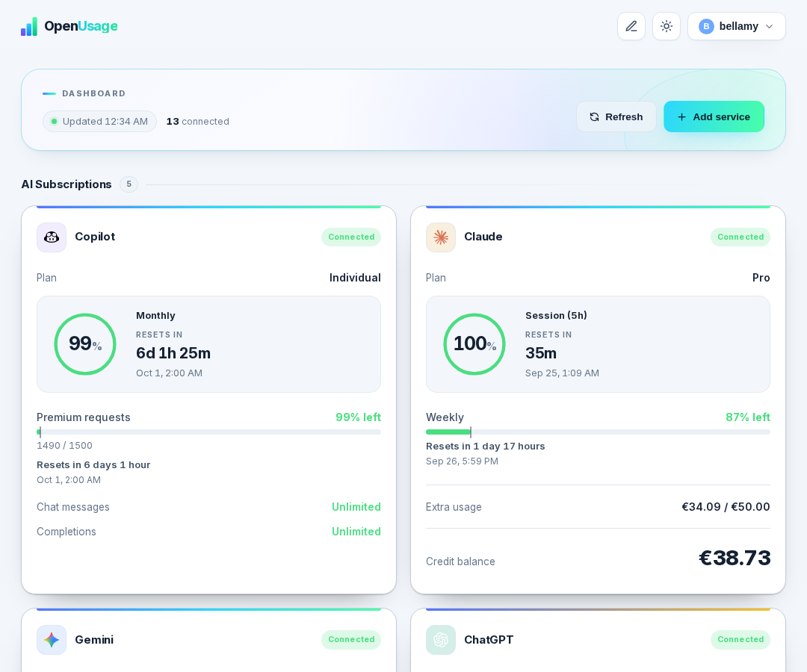Click Resets in 1 day 17 hours
This screenshot has height=672, width=807.
pyautogui.click(x=486, y=447)
